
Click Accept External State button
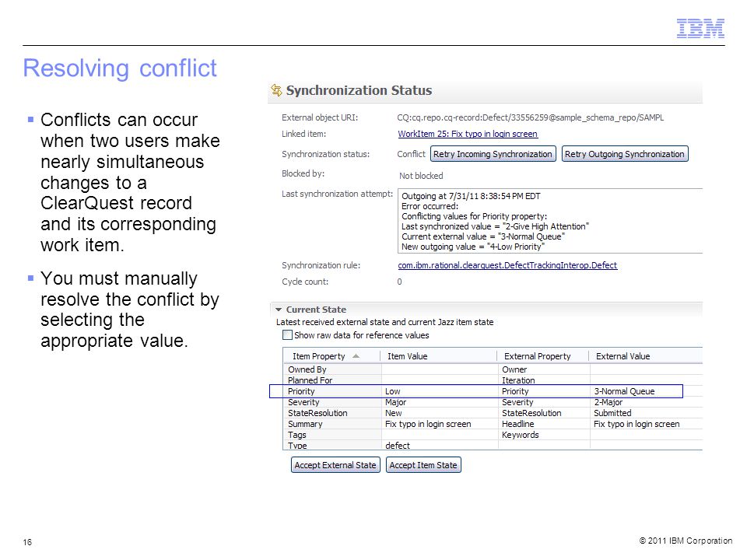(x=335, y=465)
